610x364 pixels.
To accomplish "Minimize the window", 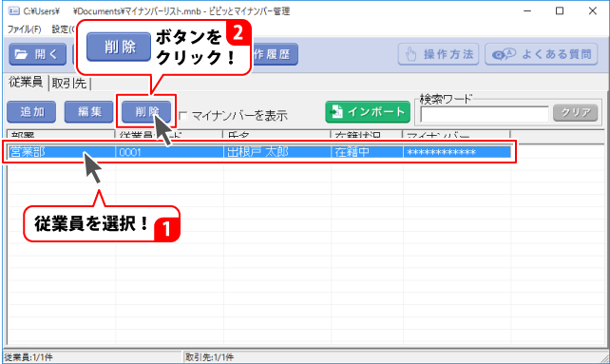I will [527, 10].
